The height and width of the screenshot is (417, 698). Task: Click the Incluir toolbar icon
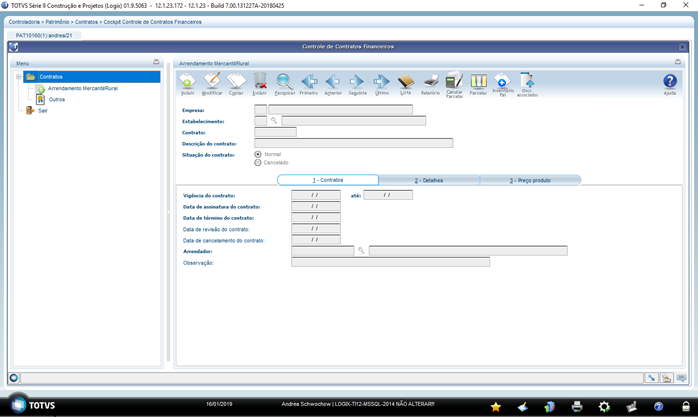187,83
